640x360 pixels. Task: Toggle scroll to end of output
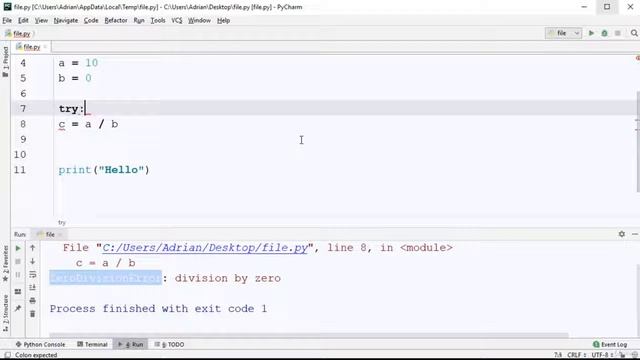[x=33, y=288]
